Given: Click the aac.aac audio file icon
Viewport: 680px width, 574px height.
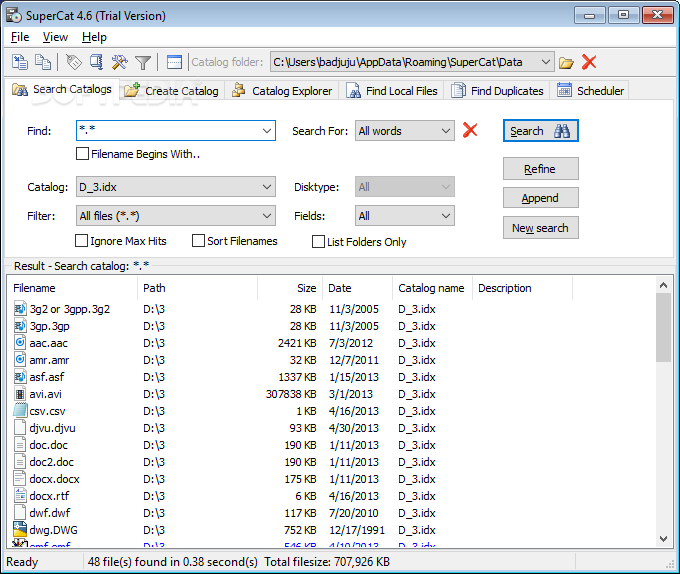Looking at the screenshot, I should (x=20, y=343).
